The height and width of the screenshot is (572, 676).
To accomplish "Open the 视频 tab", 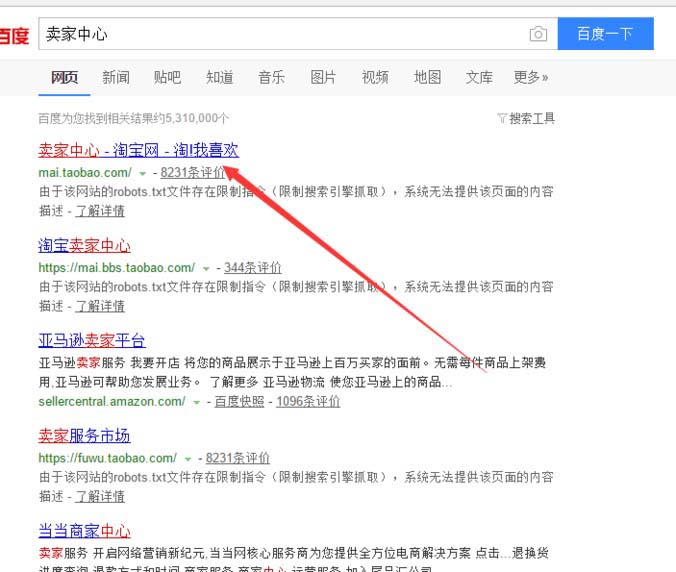I will click(375, 78).
